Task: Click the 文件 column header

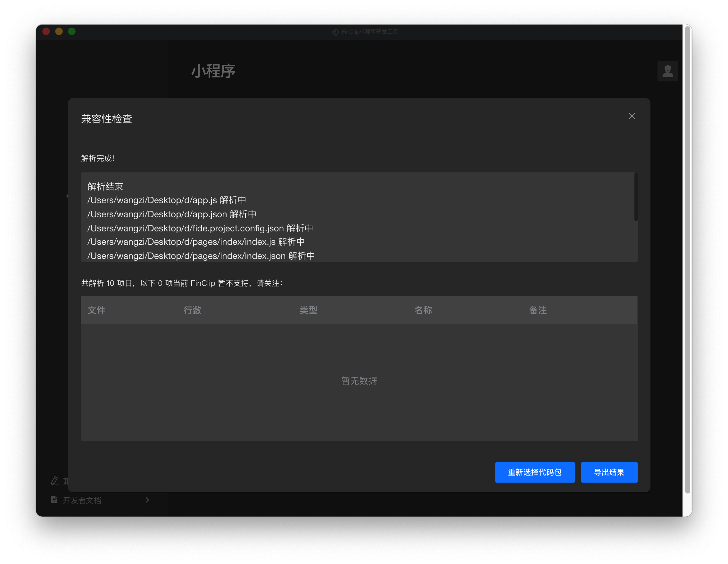Action: 96,310
